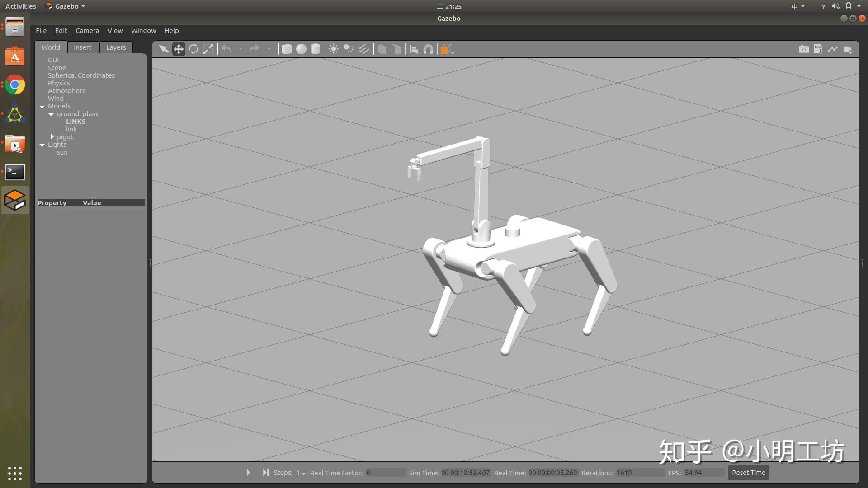
Task: Open the Steps count dropdown
Action: (301, 473)
